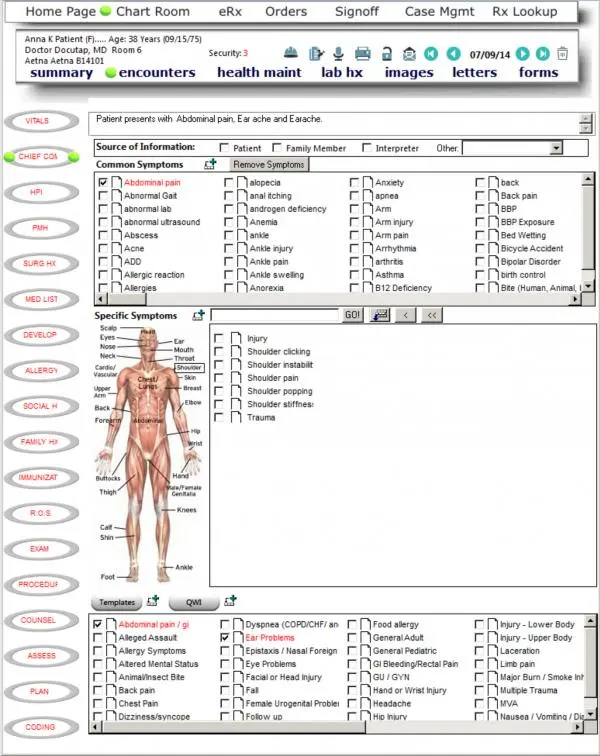
Task: Add a specific symptom icon
Action: point(198,315)
